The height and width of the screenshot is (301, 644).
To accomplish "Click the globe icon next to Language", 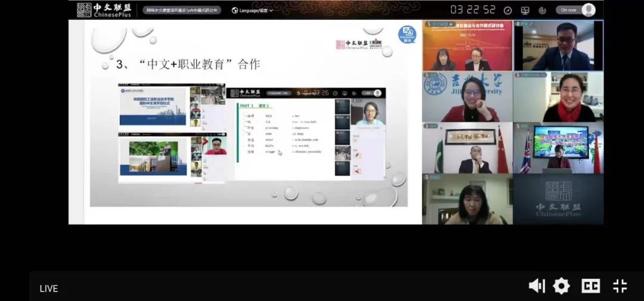I will point(235,10).
